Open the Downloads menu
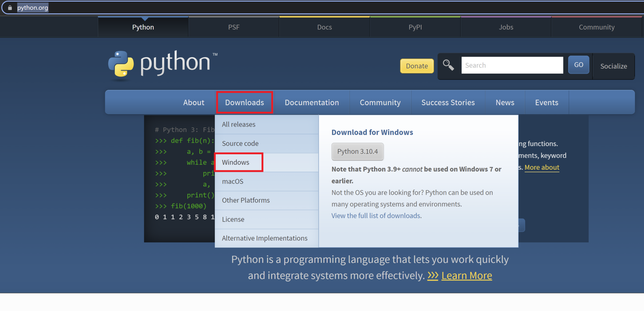The width and height of the screenshot is (644, 311). [x=244, y=102]
